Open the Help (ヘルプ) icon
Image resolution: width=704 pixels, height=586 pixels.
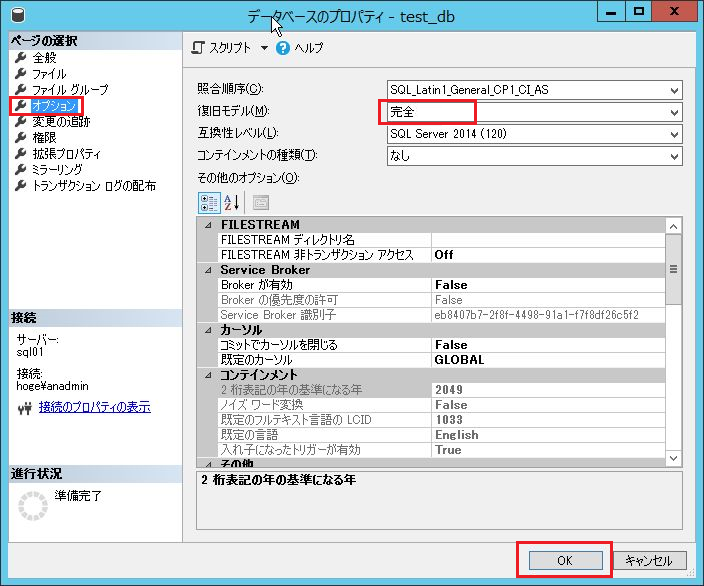pos(283,48)
